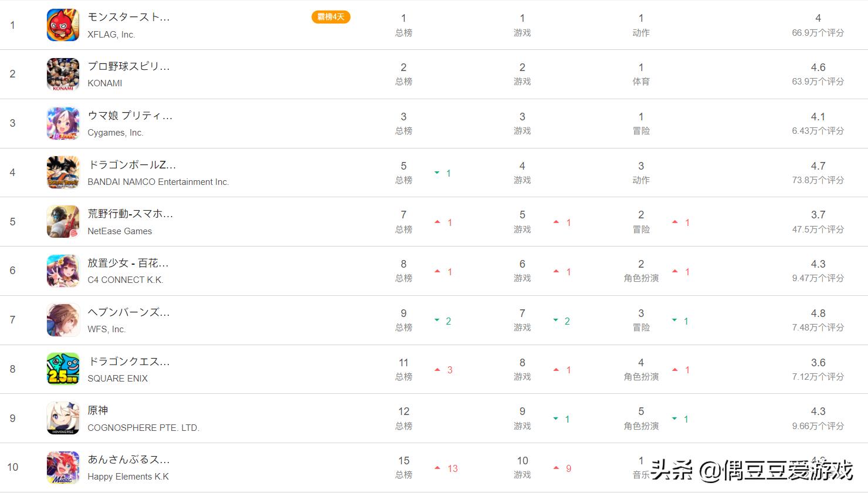Click the red up arrow beside 放置少女's 游戏 rank

[x=556, y=272]
